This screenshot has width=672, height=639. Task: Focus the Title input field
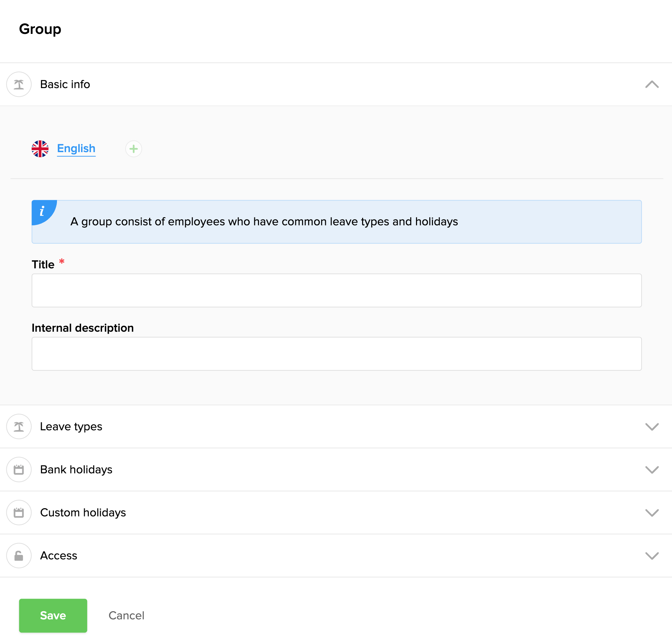coord(336,290)
